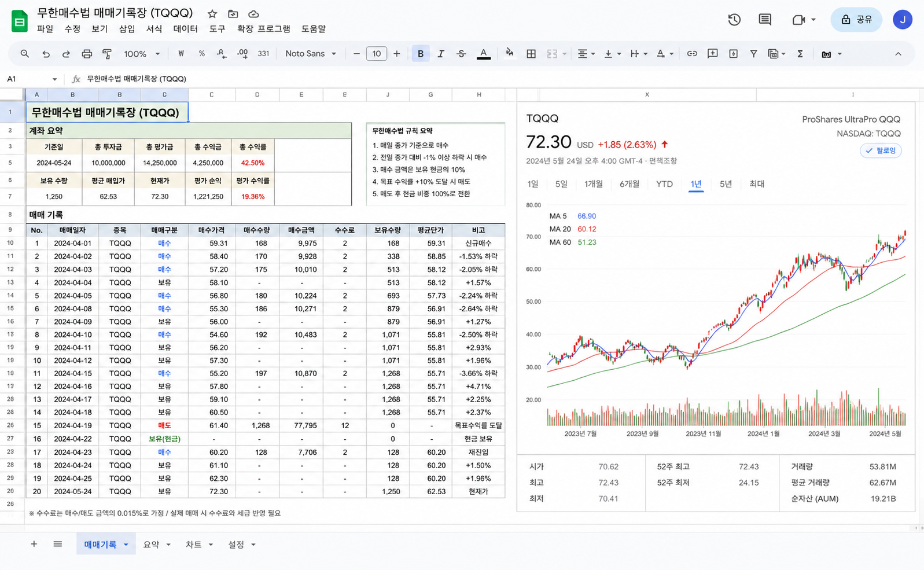Select the 최대 chart range
Image resolution: width=924 pixels, height=570 pixels.
(x=757, y=184)
